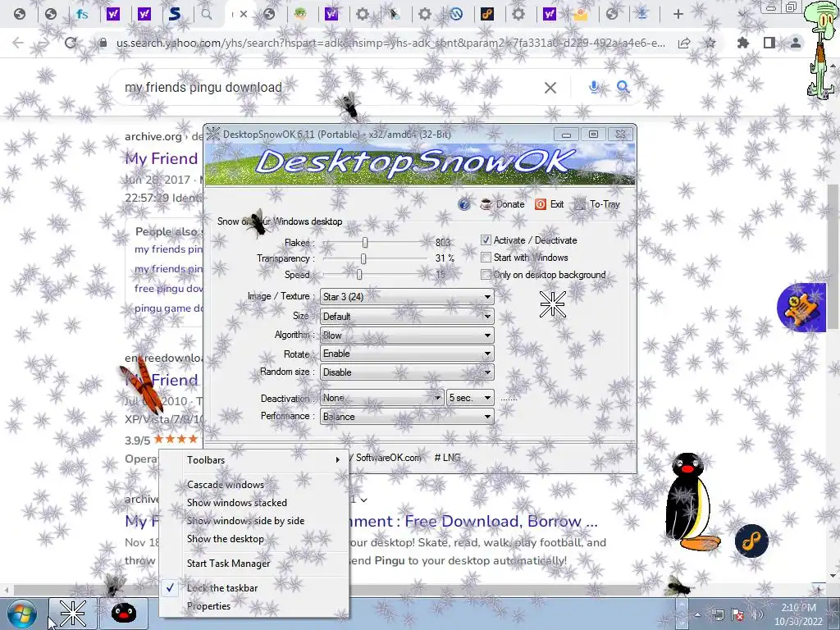Click DesktopSnowOK snowflake taskbar icon
The image size is (840, 630).
pos(73,614)
